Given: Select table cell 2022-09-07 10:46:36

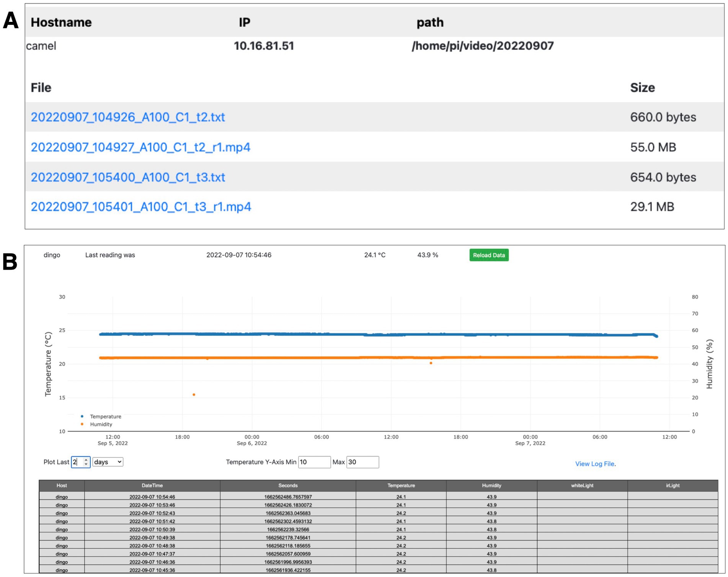Looking at the screenshot, I should 152,562.
